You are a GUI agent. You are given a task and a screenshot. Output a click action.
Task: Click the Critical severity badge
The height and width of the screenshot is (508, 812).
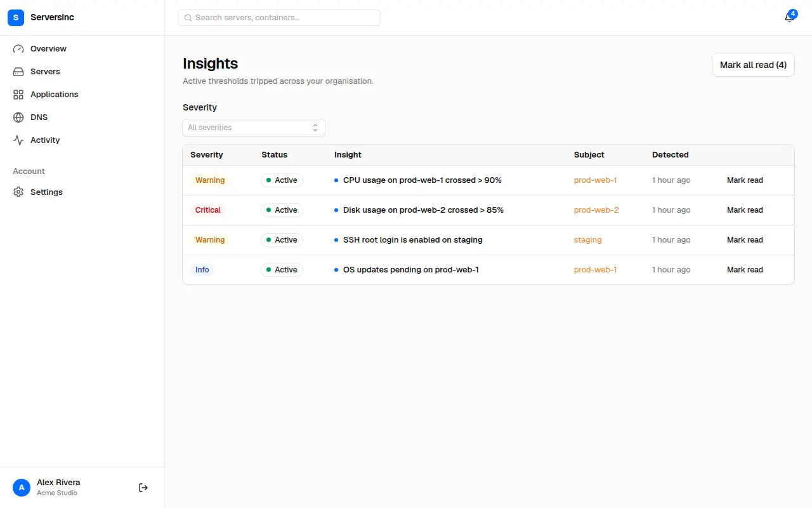point(208,210)
